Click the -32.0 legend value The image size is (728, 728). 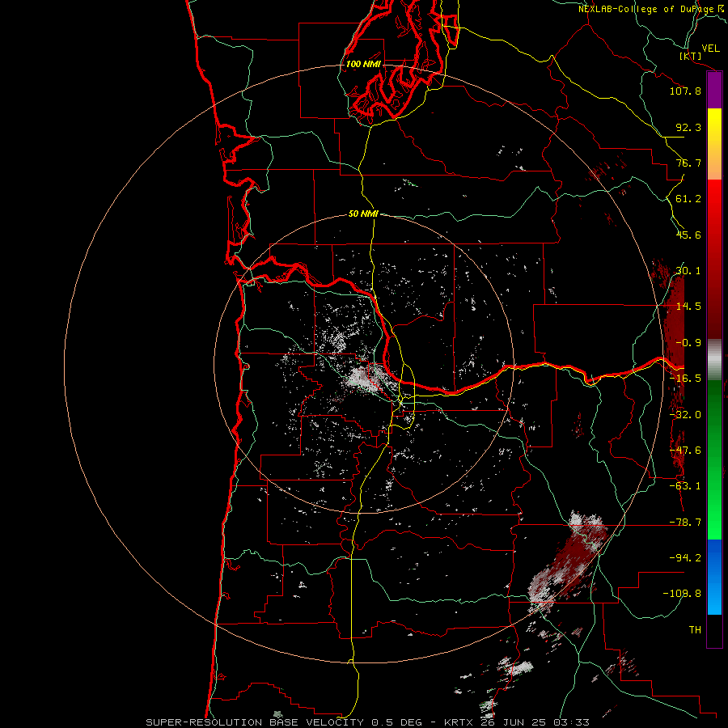[685, 414]
